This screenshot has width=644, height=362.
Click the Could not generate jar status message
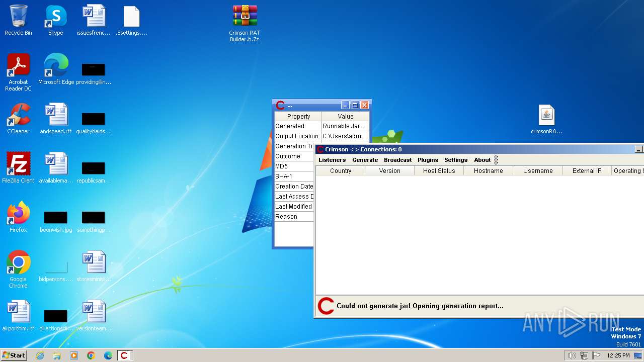pos(420,306)
